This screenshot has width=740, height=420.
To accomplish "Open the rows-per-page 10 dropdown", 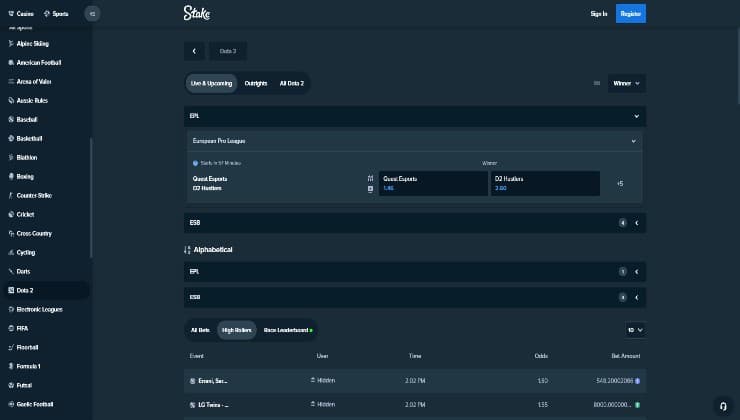I will (635, 330).
